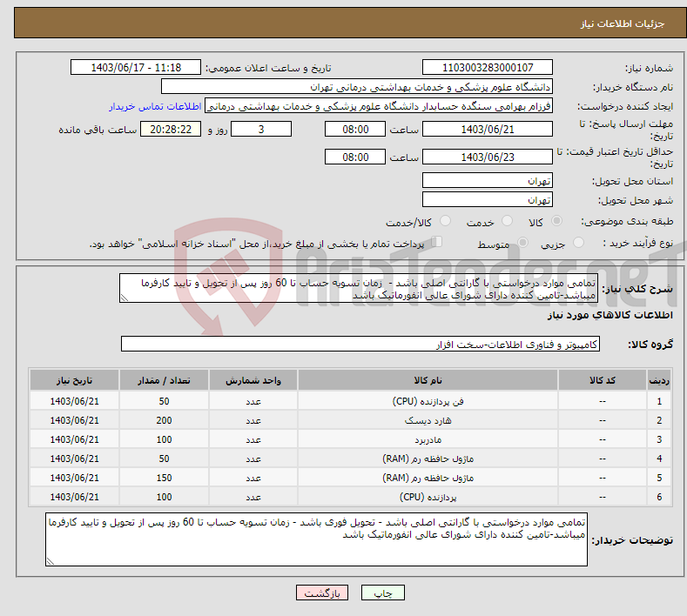
Task: Select the RAM module item in row 5
Action: click(x=428, y=478)
